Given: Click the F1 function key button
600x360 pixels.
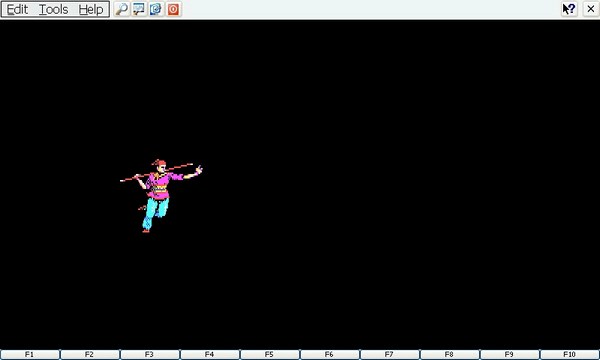Looking at the screenshot, I should click(x=29, y=355).
